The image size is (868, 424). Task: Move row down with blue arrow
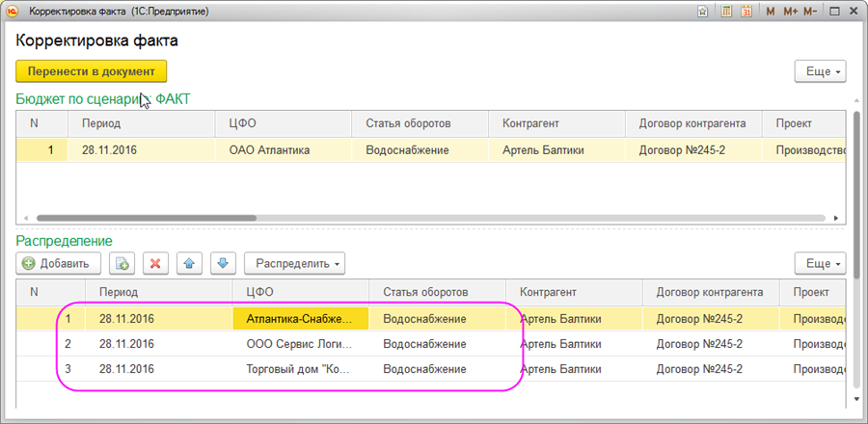tap(223, 263)
